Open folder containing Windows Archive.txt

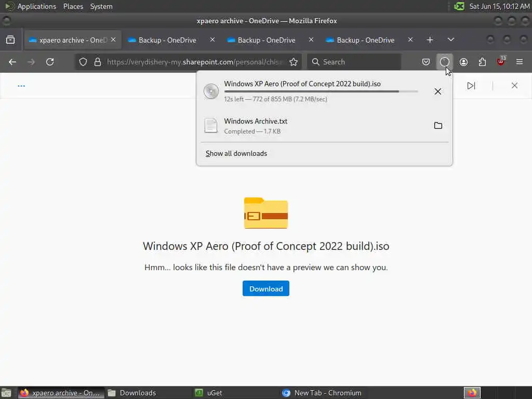tap(438, 126)
